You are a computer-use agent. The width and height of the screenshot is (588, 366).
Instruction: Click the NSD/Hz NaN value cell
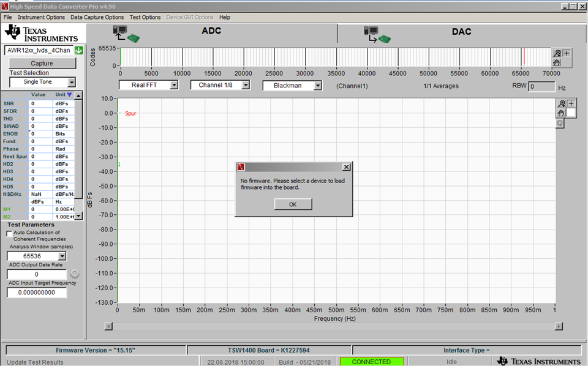(40, 194)
